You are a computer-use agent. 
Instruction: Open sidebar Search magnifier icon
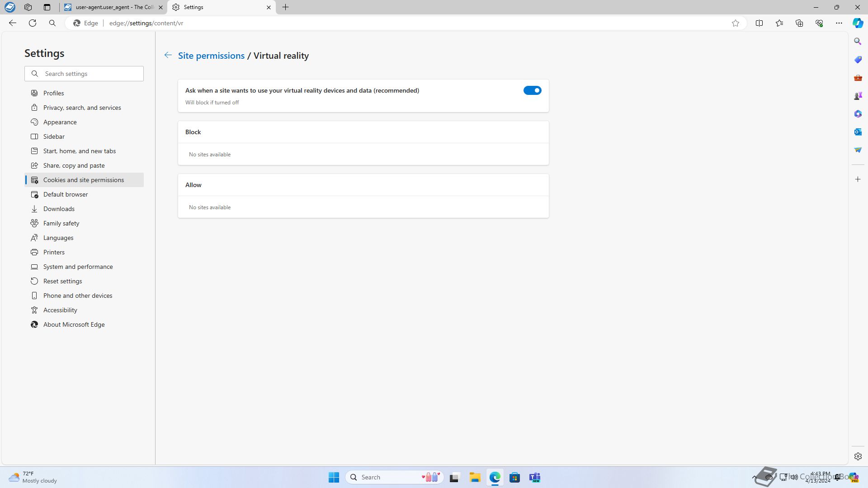[858, 41]
